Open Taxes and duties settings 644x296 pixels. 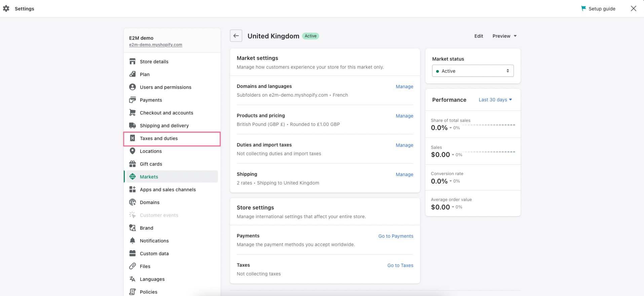point(159,138)
